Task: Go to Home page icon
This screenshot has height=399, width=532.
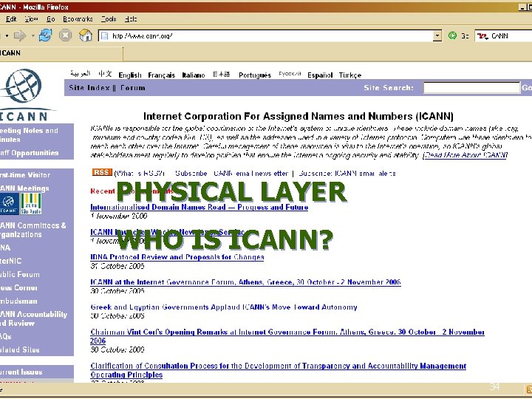Action: coord(85,35)
